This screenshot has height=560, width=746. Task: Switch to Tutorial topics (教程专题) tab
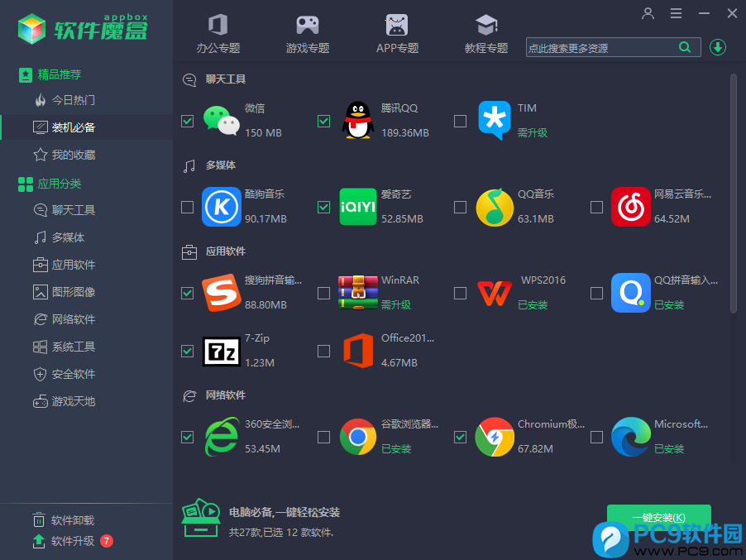point(486,33)
